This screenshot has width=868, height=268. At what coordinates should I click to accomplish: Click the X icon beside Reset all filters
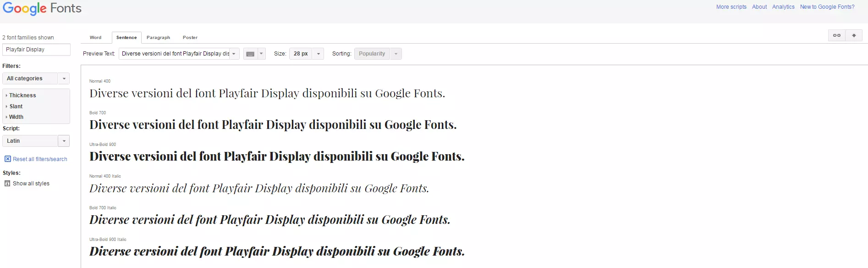(x=8, y=159)
